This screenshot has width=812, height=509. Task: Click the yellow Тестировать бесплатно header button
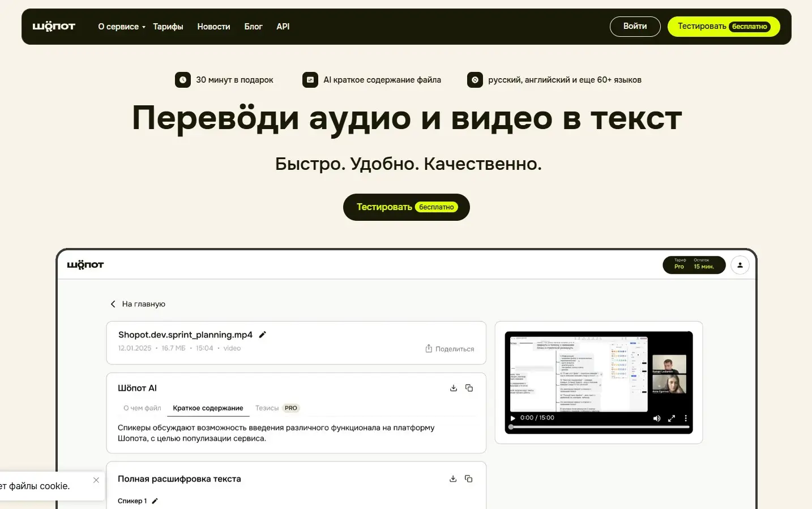click(x=724, y=27)
